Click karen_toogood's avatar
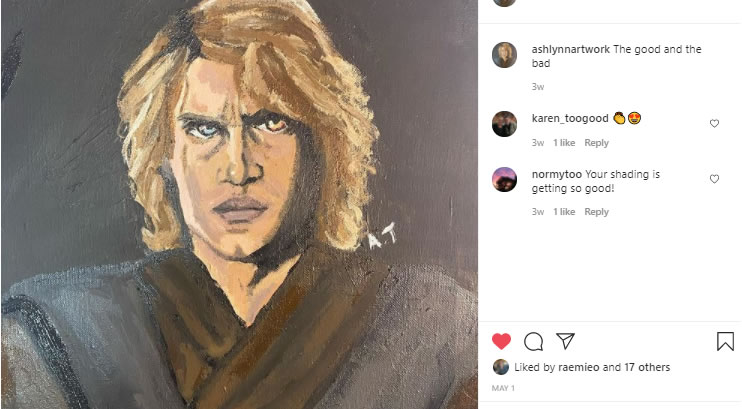 coord(505,123)
